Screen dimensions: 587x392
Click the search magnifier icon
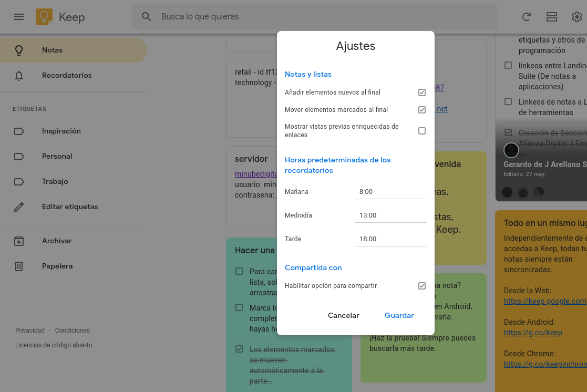[x=147, y=17]
